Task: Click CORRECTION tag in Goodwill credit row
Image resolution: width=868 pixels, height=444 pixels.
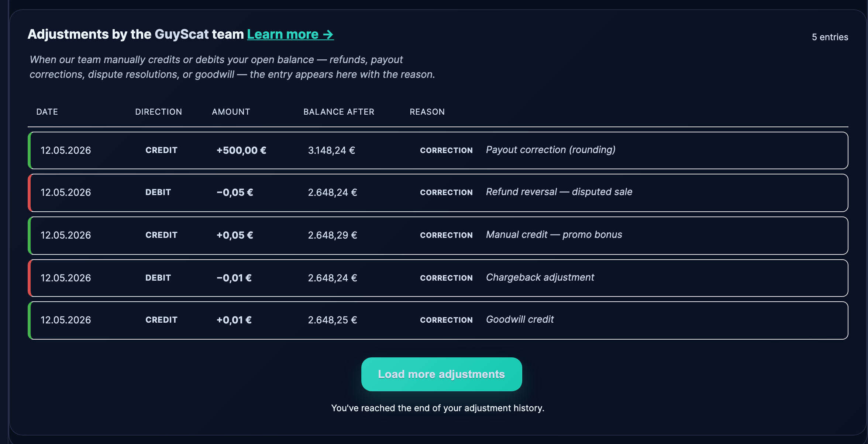Action: tap(446, 320)
